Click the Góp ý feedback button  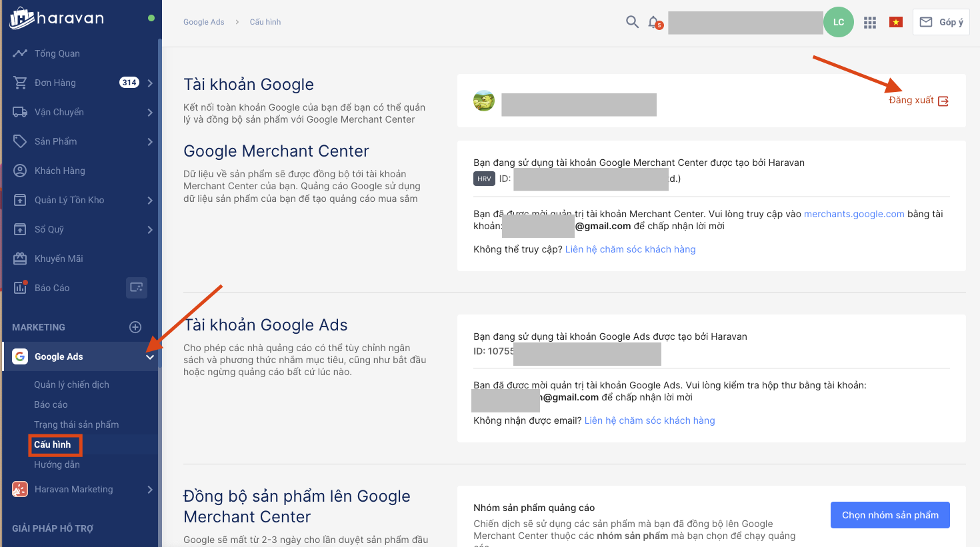pyautogui.click(x=941, y=22)
